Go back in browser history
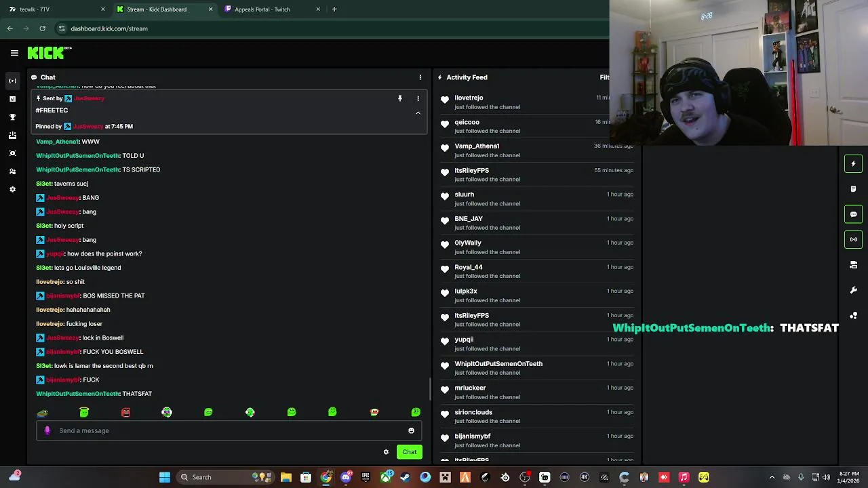Image resolution: width=868 pixels, height=488 pixels. 10,28
